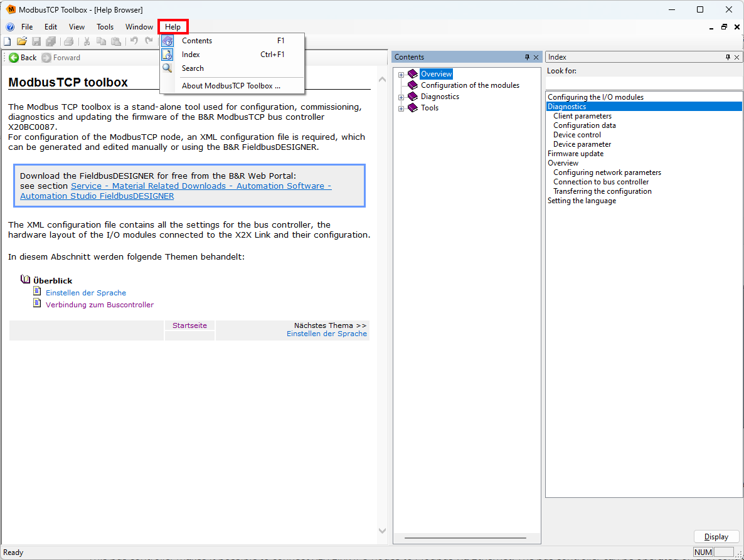Click the Look for input field

pos(644,83)
